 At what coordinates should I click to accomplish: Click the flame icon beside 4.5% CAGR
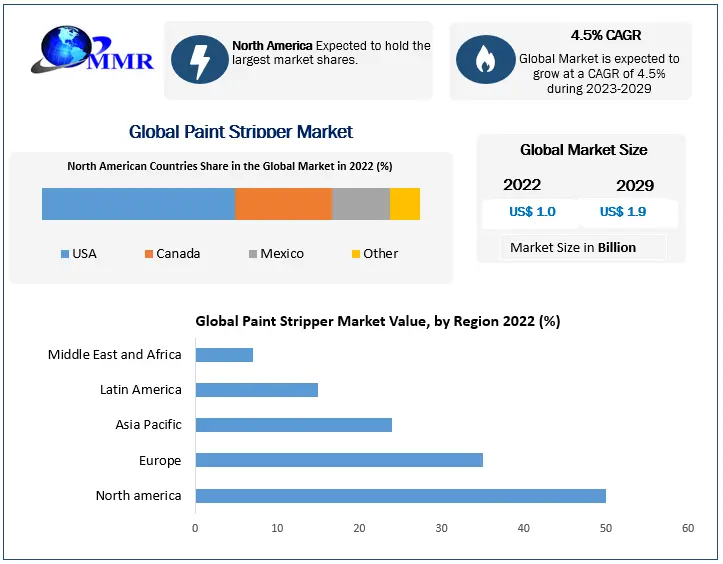pyautogui.click(x=484, y=60)
